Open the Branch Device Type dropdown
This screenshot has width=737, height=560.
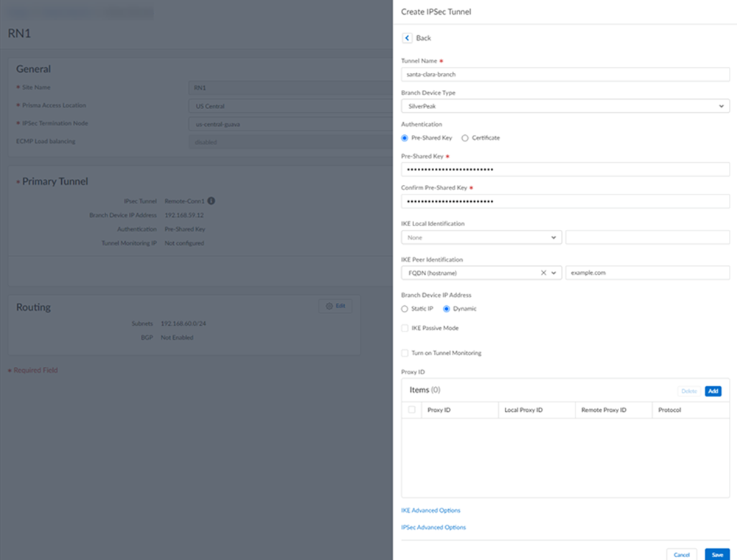(565, 106)
